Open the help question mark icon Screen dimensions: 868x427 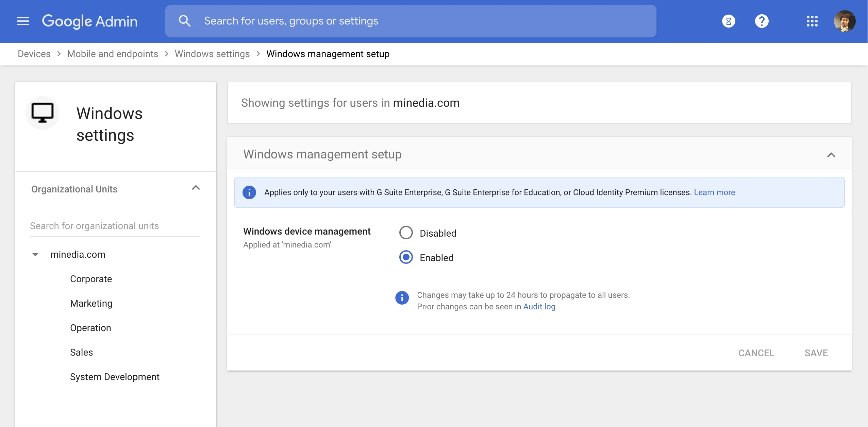pyautogui.click(x=762, y=21)
